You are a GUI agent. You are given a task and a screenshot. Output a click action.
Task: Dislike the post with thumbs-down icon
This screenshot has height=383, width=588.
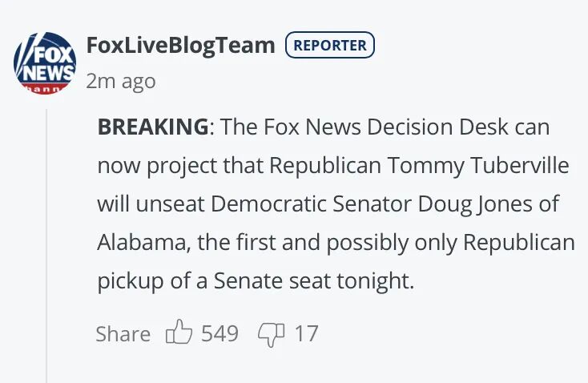coord(272,333)
